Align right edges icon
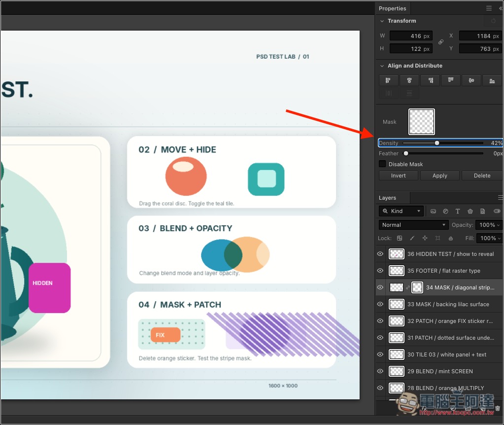 coord(430,80)
